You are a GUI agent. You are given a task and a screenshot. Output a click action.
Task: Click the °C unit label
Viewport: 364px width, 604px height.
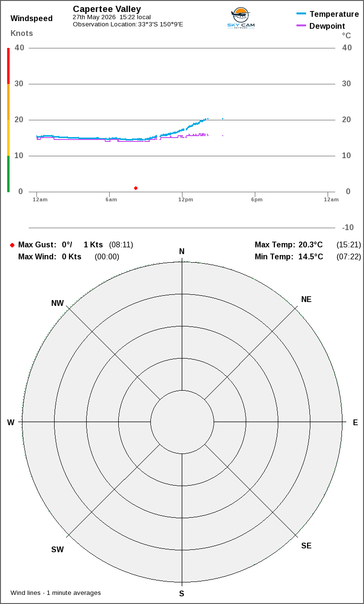pos(346,35)
